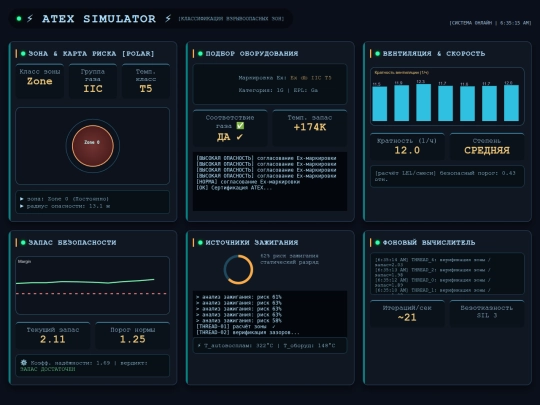Click the ПОДБОР ОБОРУДОВАНИЯ panel title
This screenshot has height=405, width=540.
(x=252, y=53)
